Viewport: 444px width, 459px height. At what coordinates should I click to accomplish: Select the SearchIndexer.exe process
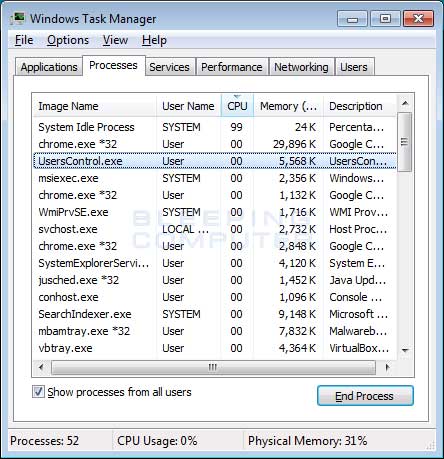(215, 314)
